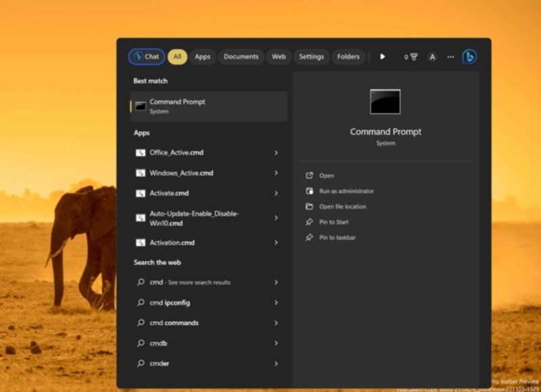Open the three-dot more options menu
541x392 pixels.
click(450, 57)
